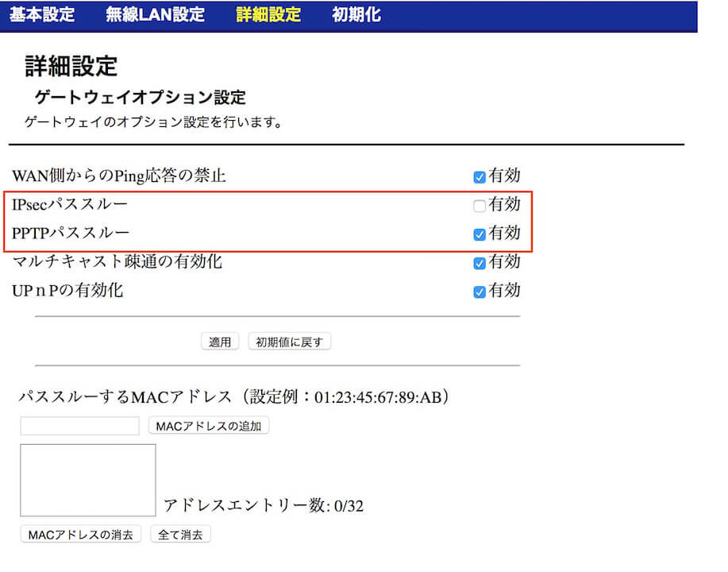728x572 pixels.
Task: Click the MACアドレスの追加 button
Action: 209,426
